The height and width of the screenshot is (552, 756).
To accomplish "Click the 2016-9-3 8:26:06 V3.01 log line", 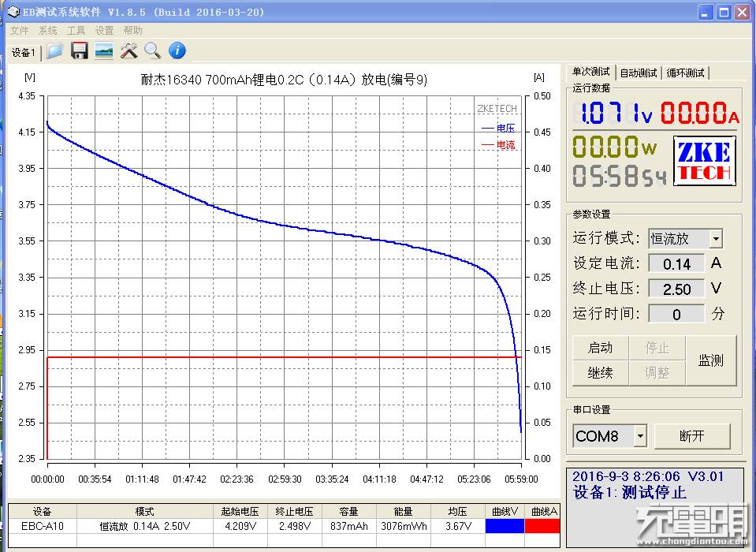I will click(x=648, y=476).
